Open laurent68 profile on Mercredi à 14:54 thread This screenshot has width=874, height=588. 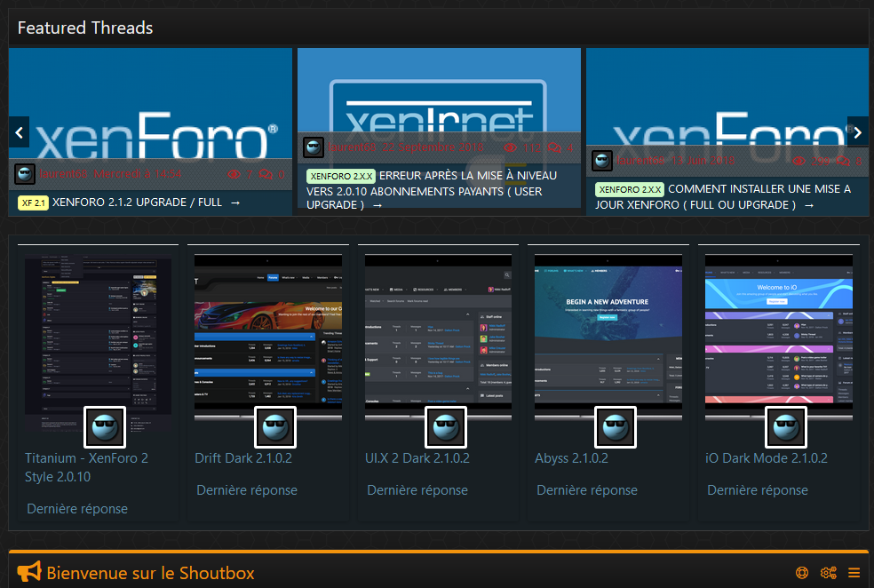tap(64, 174)
